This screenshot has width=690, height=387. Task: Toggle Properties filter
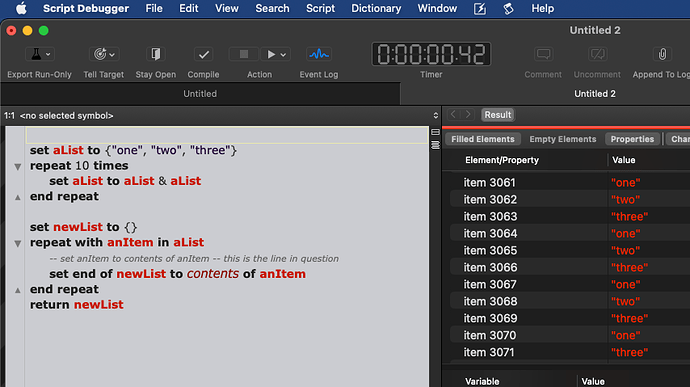(x=632, y=139)
